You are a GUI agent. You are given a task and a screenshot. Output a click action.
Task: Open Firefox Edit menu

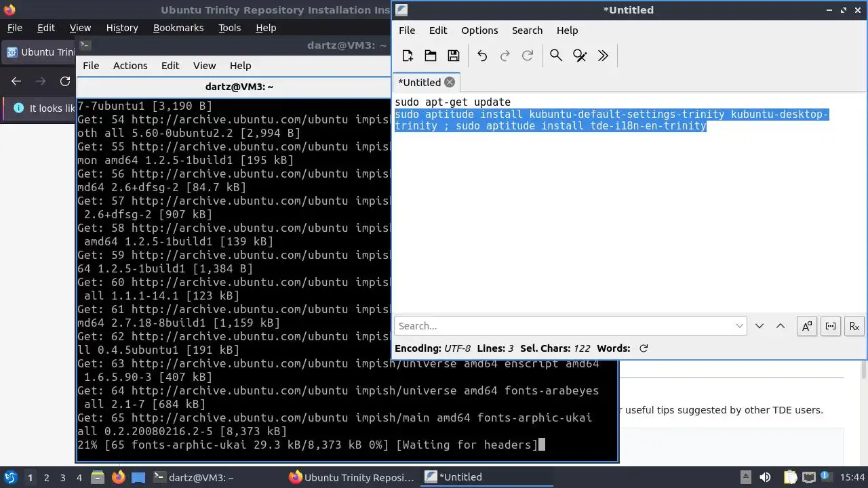[x=46, y=28]
